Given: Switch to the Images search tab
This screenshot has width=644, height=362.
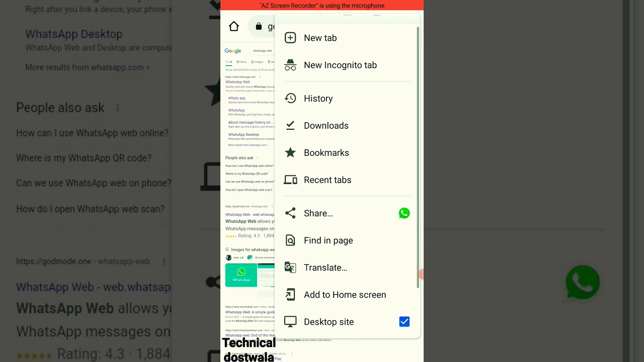Looking at the screenshot, I should 257,62.
